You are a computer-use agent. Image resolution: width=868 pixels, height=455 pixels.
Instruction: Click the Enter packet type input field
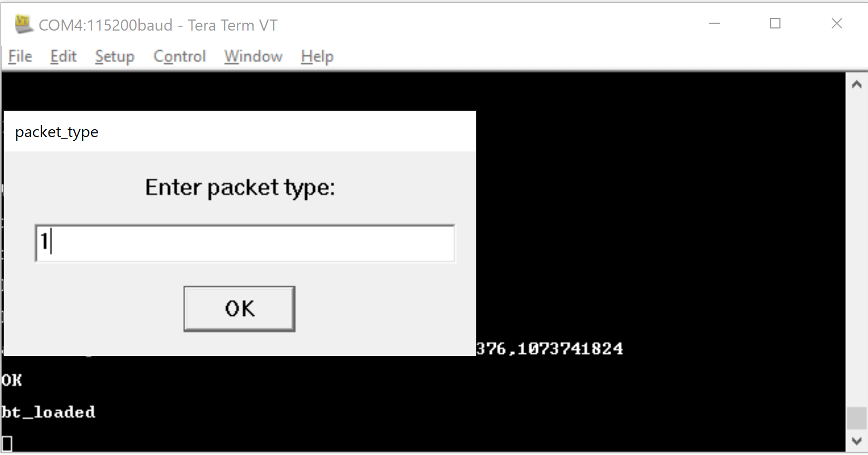244,243
